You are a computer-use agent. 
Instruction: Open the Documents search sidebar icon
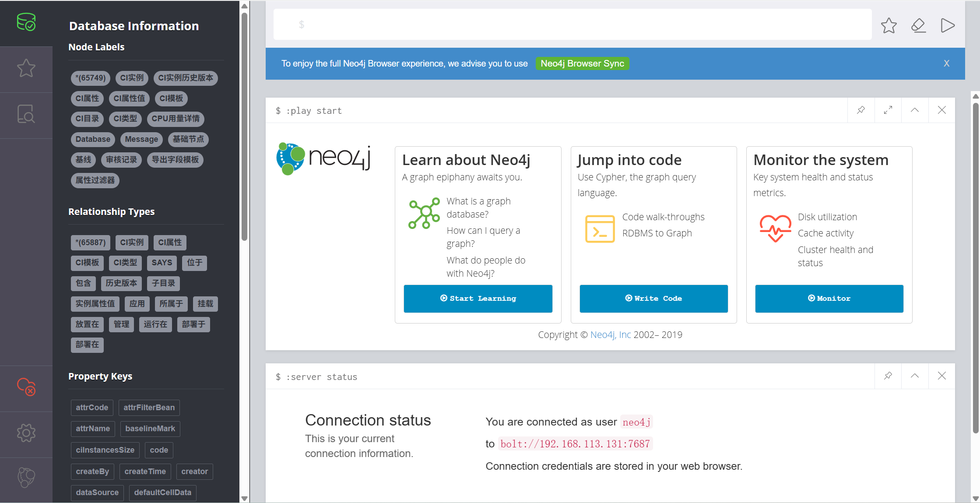(x=26, y=114)
